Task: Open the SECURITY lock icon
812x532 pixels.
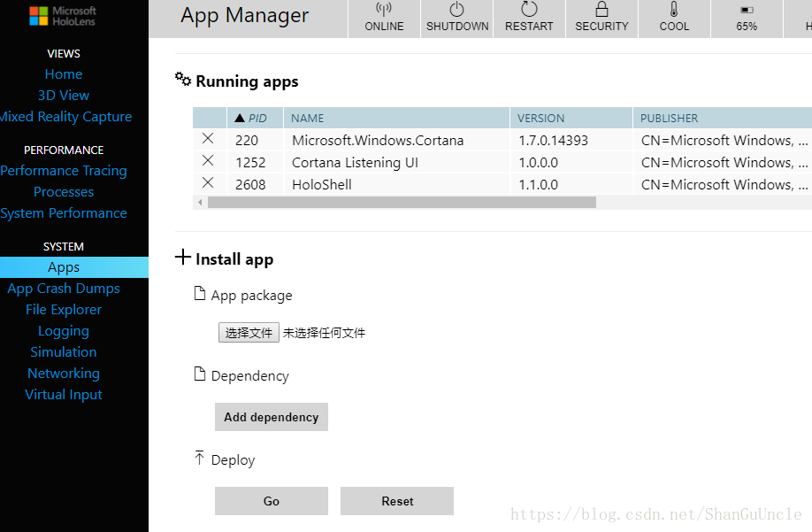Action: coord(601,10)
